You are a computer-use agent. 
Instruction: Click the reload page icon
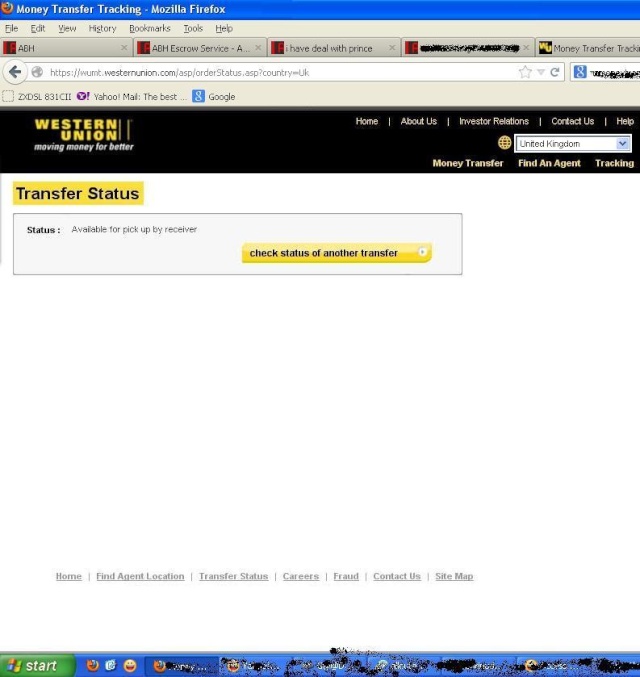[x=554, y=72]
